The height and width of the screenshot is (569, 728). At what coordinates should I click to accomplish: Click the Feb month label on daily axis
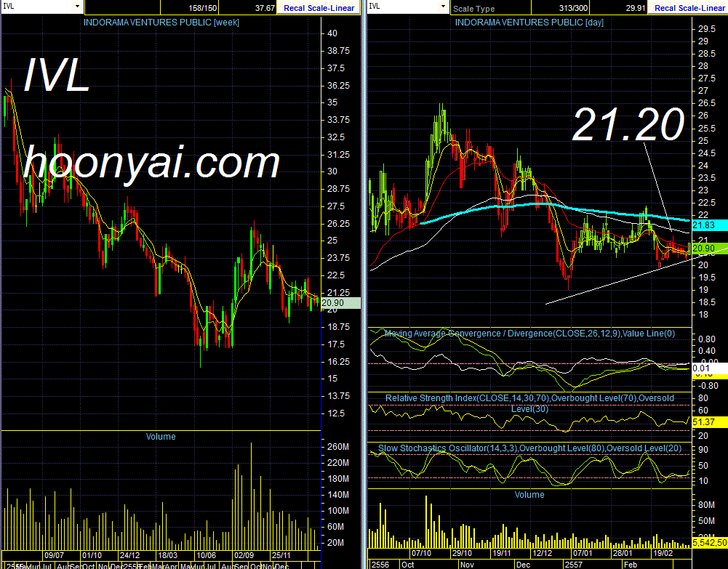tap(631, 565)
